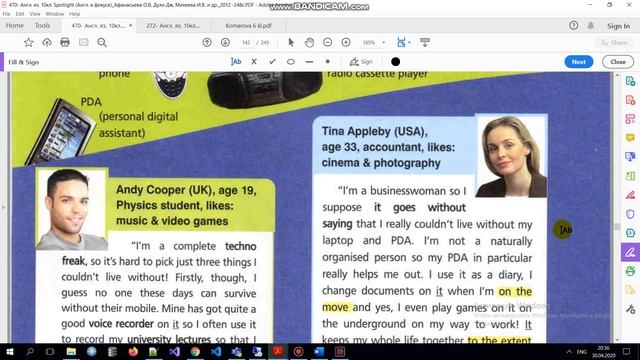Open the Window menu
Viewport: 640px width, 360px height.
(55, 14)
